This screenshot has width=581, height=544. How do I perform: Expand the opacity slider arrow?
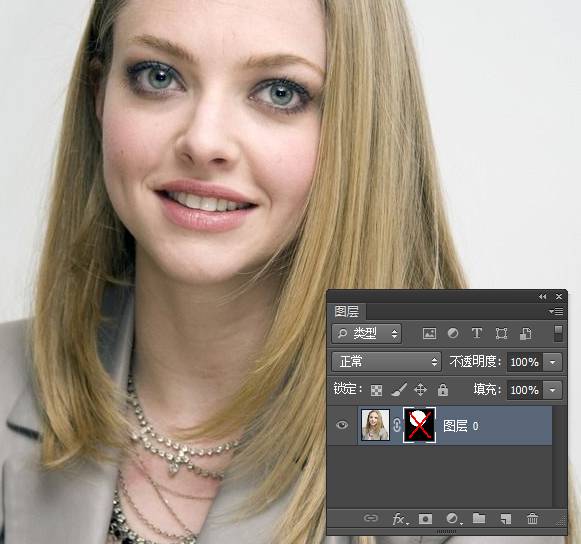tap(552, 362)
